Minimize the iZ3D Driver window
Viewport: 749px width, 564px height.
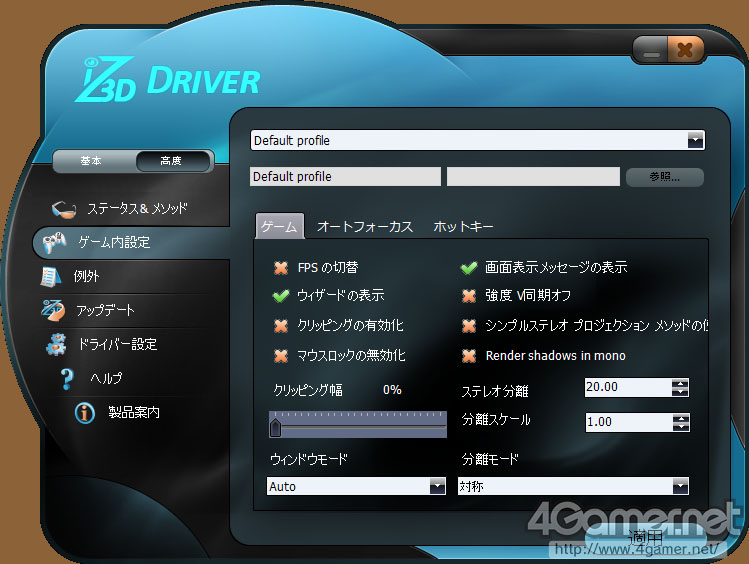pos(651,51)
